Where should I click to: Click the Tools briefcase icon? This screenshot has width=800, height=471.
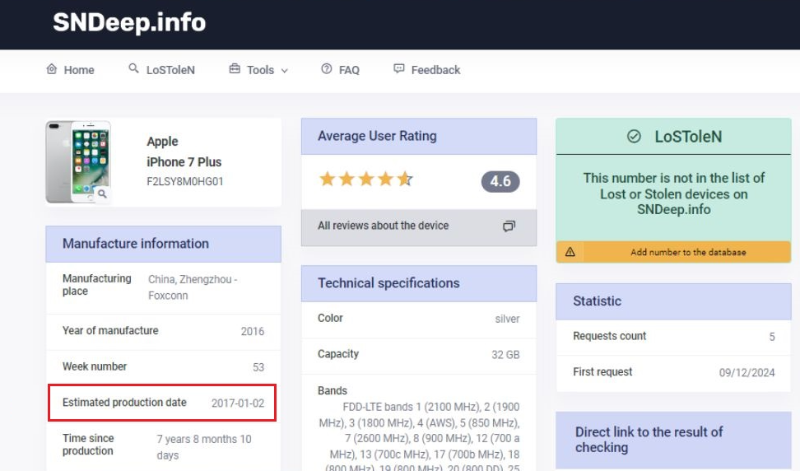pyautogui.click(x=234, y=68)
